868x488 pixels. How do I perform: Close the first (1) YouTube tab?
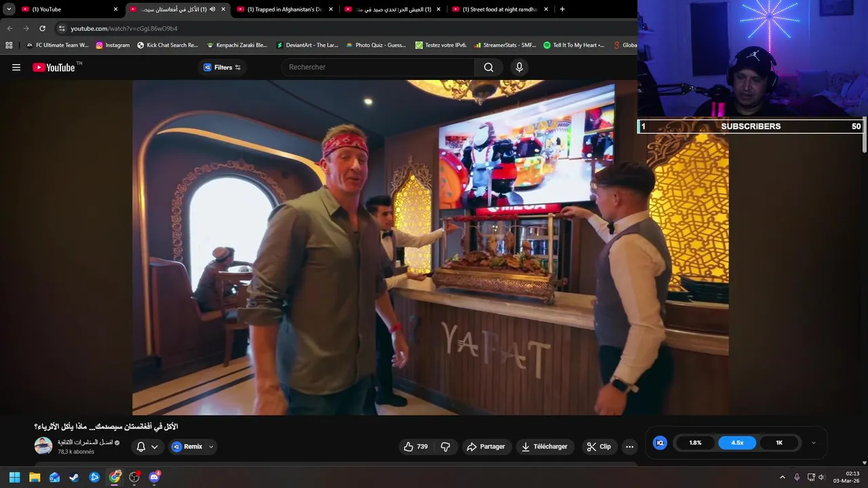(116, 9)
